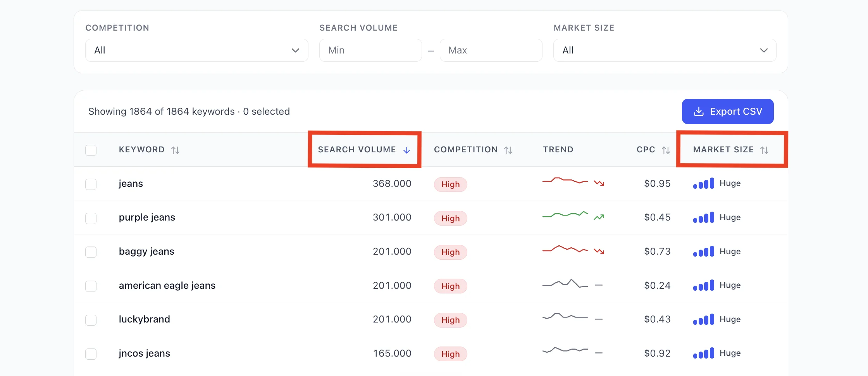Click the keyword text jncos jeans
The height and width of the screenshot is (376, 868).
[145, 354]
